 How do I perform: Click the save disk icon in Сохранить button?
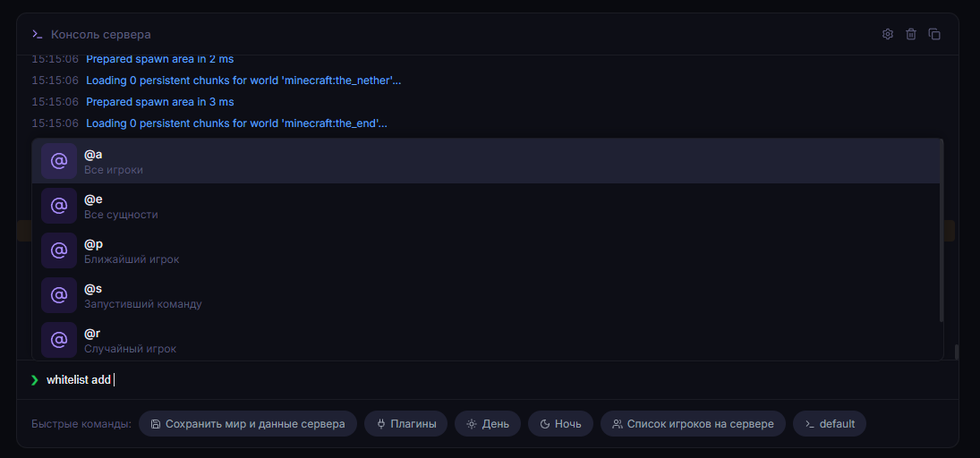coord(156,424)
